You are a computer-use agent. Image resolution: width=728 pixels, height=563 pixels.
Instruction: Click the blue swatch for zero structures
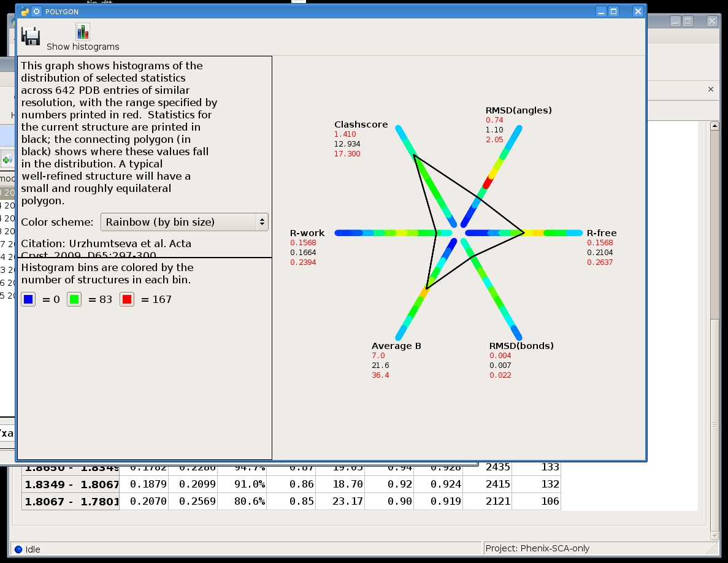(28, 299)
